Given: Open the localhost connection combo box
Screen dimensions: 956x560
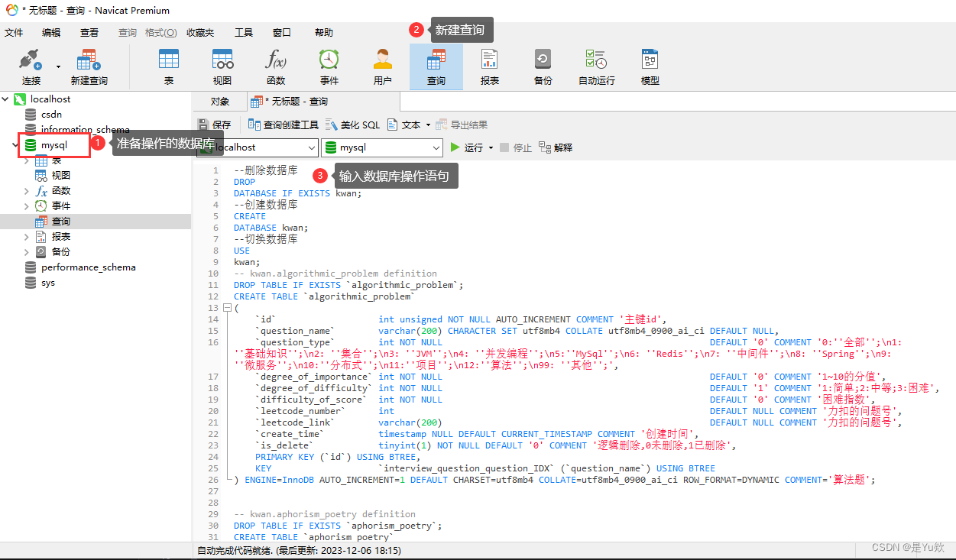Looking at the screenshot, I should coord(258,147).
